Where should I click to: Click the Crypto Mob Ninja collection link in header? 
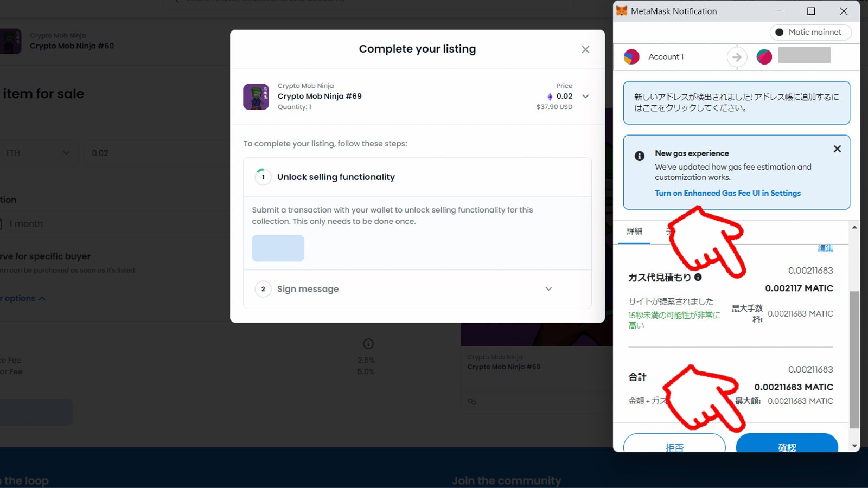[x=58, y=35]
